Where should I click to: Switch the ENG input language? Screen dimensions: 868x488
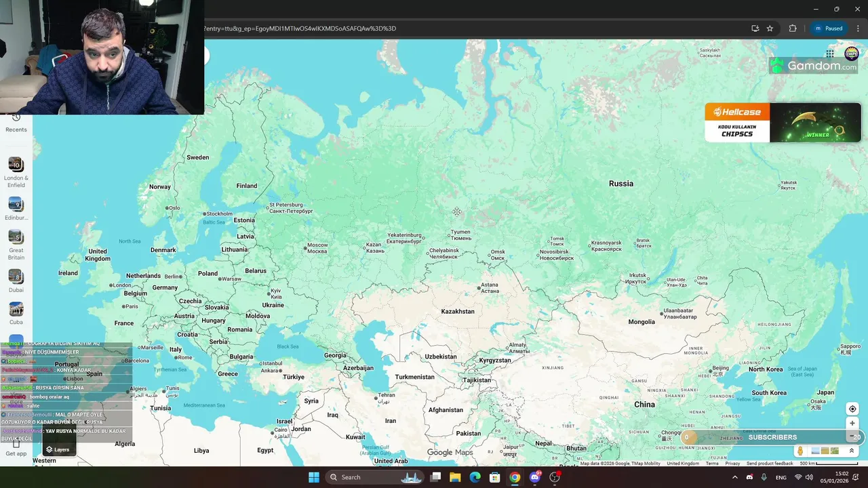coord(781,477)
